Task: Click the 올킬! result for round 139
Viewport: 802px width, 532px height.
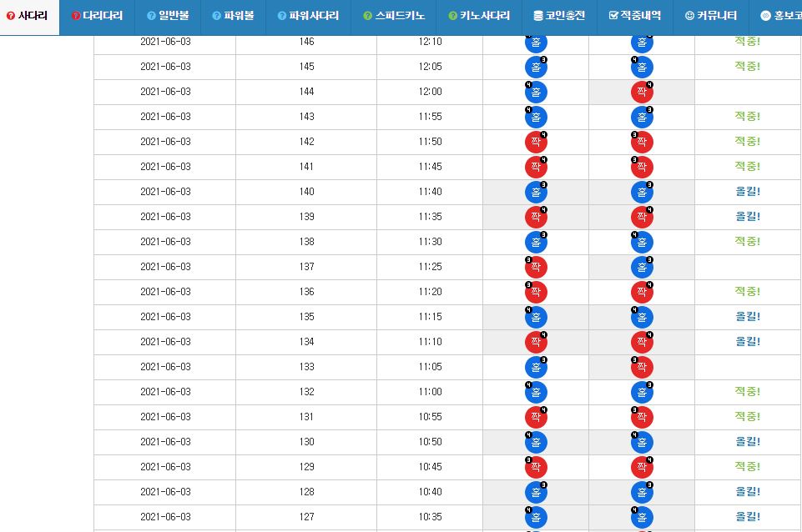Action: 747,217
